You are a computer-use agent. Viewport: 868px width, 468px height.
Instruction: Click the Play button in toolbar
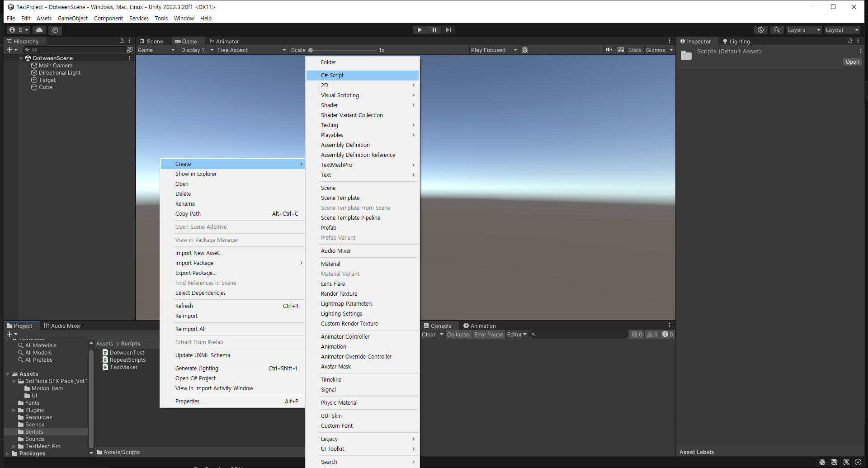(420, 30)
